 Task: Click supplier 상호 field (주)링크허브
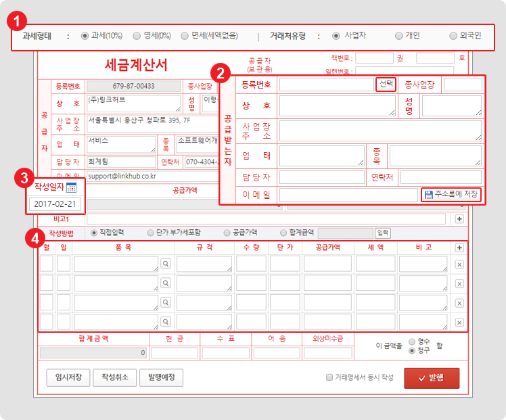(x=133, y=103)
